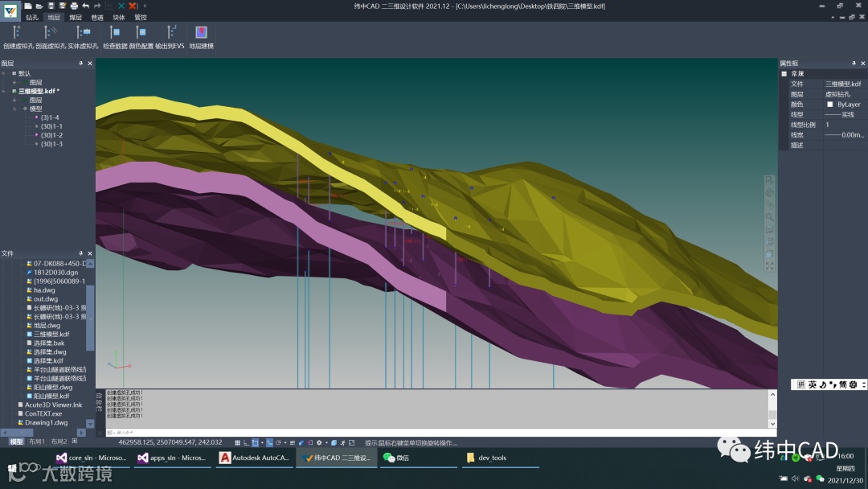This screenshot has height=489, width=868.
Task: Open the 钻孔 ribbon tab
Action: pos(32,17)
